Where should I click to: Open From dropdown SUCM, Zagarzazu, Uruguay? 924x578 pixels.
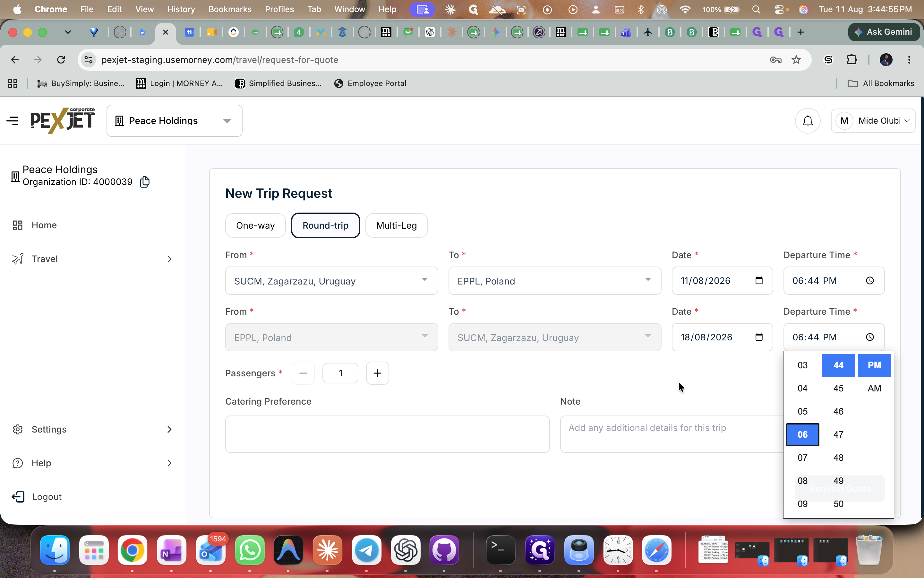331,281
